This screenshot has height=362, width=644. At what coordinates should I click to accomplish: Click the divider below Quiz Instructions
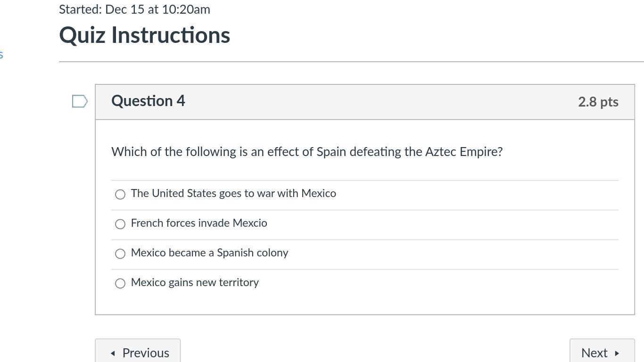[351, 62]
